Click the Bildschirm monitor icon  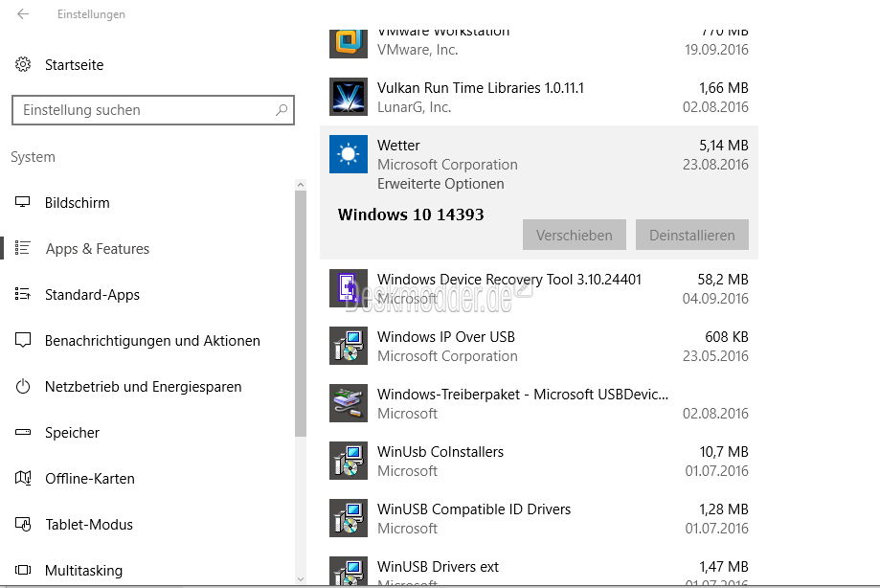coord(23,202)
